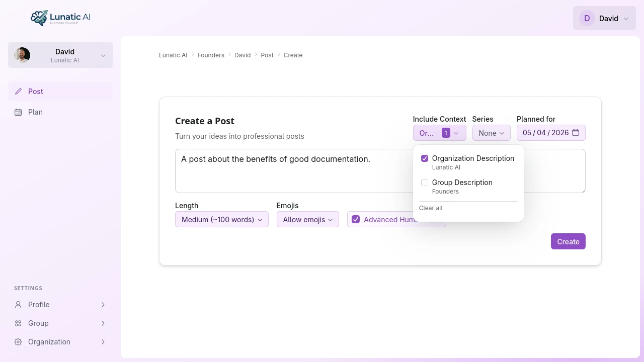Go to Founders breadcrumb
This screenshot has width=644, height=362.
(x=211, y=55)
